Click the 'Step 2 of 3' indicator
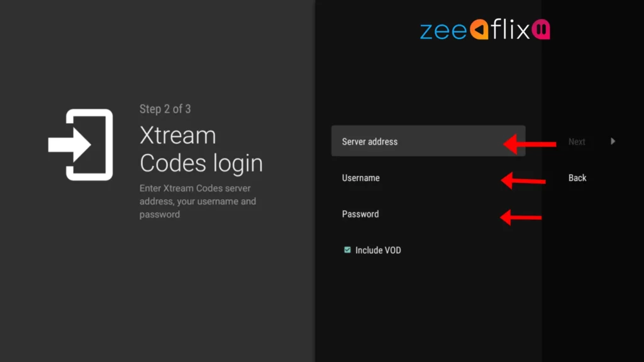Screen dimensions: 644x362 (165, 109)
